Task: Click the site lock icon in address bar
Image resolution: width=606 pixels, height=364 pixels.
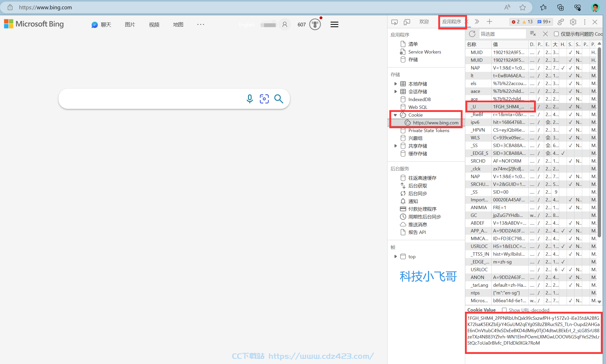Action: click(x=10, y=7)
